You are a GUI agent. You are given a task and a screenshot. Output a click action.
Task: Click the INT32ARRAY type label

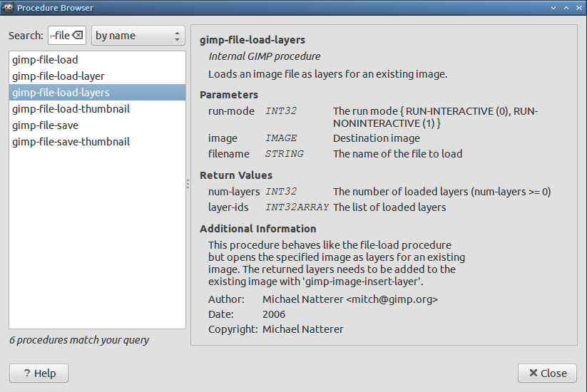(297, 207)
